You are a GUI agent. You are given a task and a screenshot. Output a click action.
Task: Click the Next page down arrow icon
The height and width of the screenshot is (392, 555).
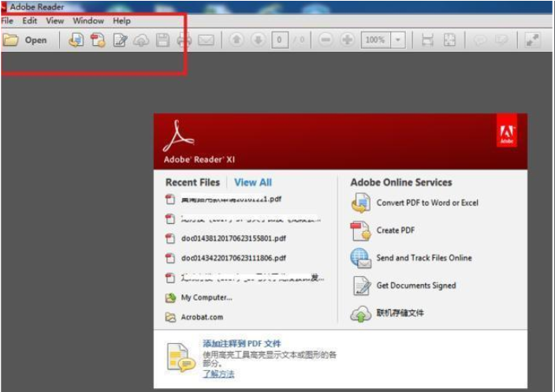pyautogui.click(x=259, y=39)
